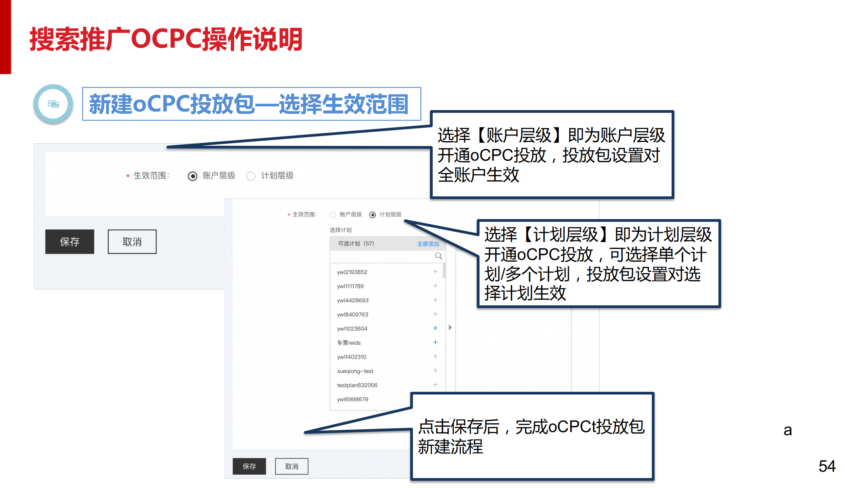
Task: Select the ywl1111789 plan row text
Action: (x=350, y=286)
